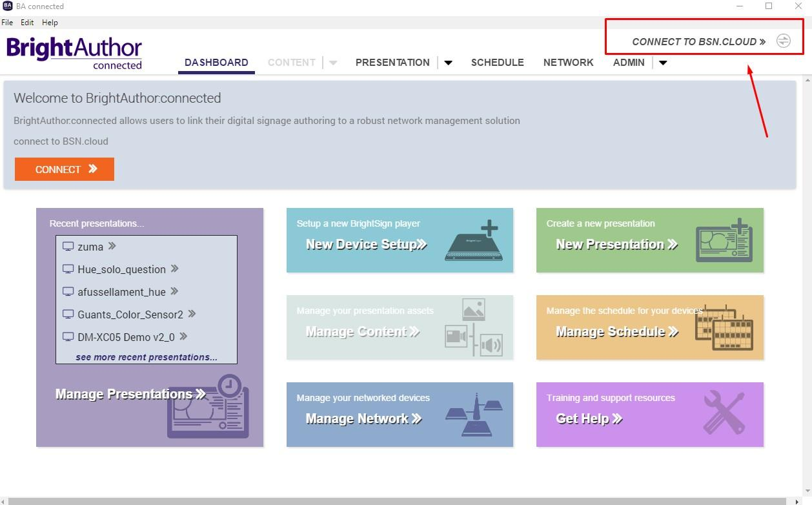Switch to the Dashboard tab
The image size is (812, 505).
216,63
